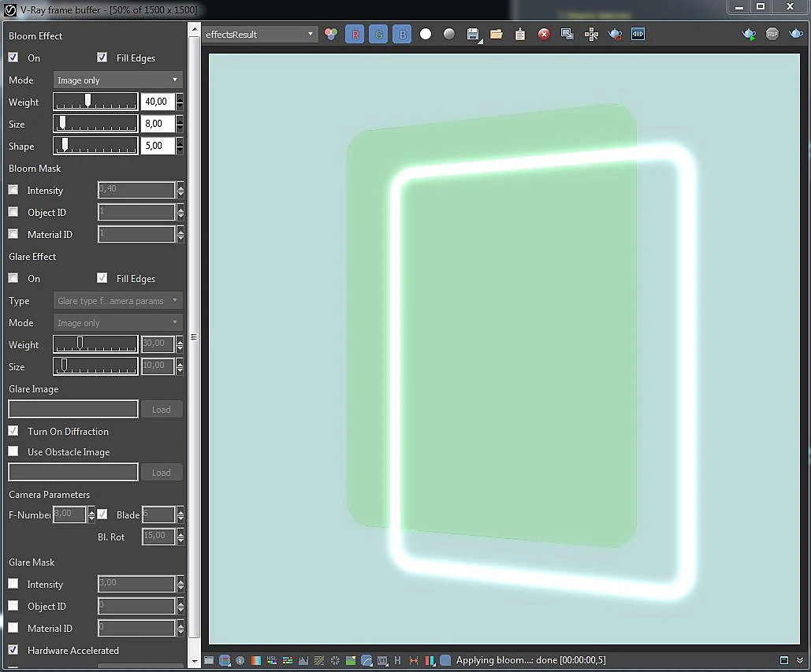
Task: Duplicate frame buffer to 3ds Max icon
Action: [567, 34]
